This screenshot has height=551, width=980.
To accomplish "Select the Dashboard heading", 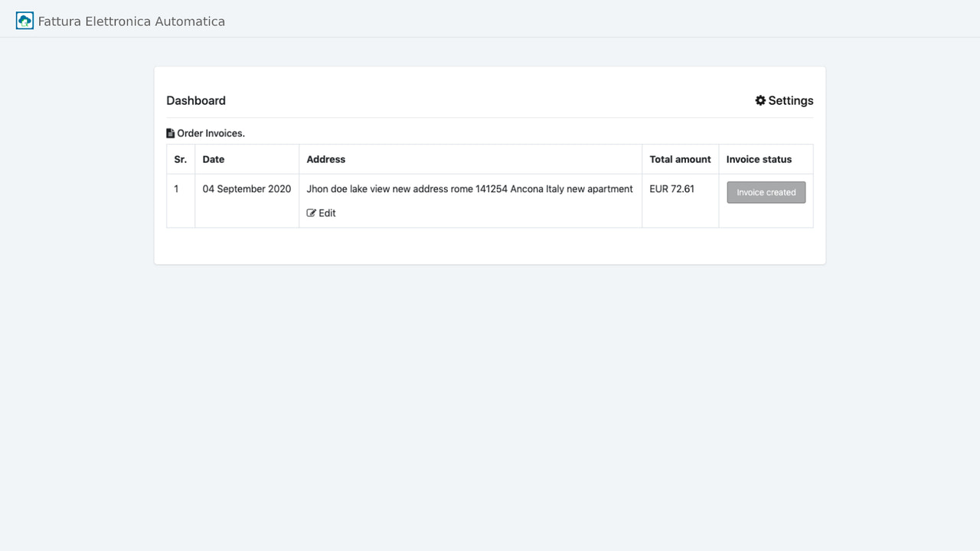I will [x=196, y=100].
